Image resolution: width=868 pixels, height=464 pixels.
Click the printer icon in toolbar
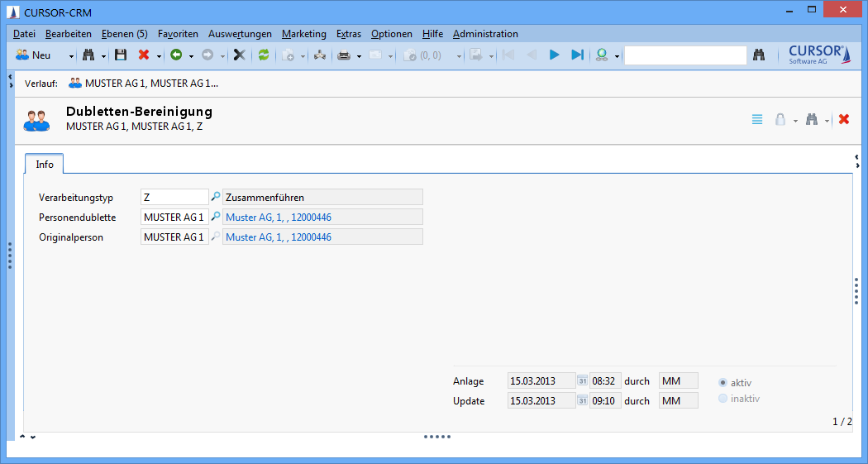tap(344, 55)
